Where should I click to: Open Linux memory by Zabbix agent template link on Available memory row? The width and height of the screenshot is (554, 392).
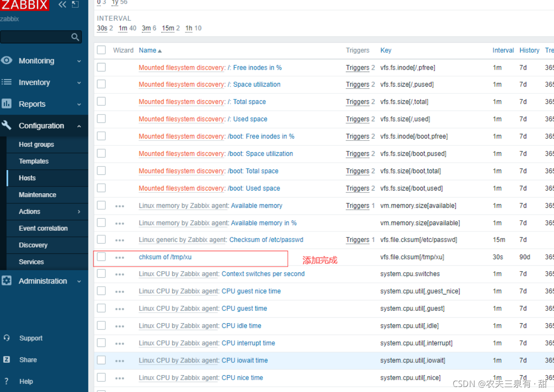pyautogui.click(x=183, y=206)
